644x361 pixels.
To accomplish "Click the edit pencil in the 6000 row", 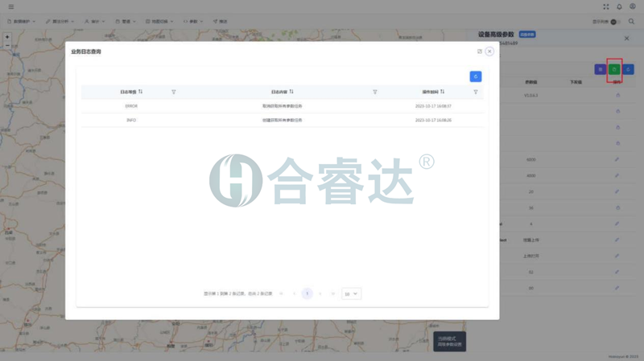I will [x=617, y=159].
